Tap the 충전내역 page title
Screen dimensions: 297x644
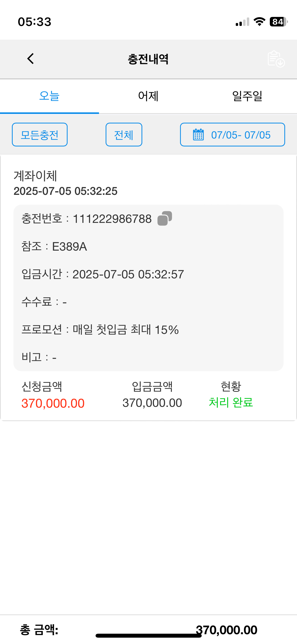[148, 59]
